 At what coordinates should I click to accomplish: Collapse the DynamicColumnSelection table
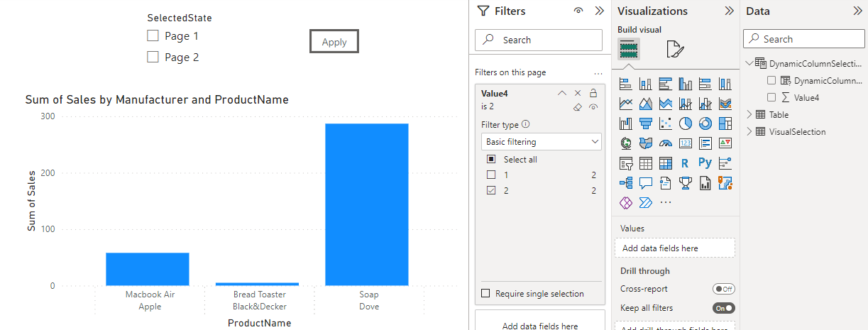pos(749,63)
